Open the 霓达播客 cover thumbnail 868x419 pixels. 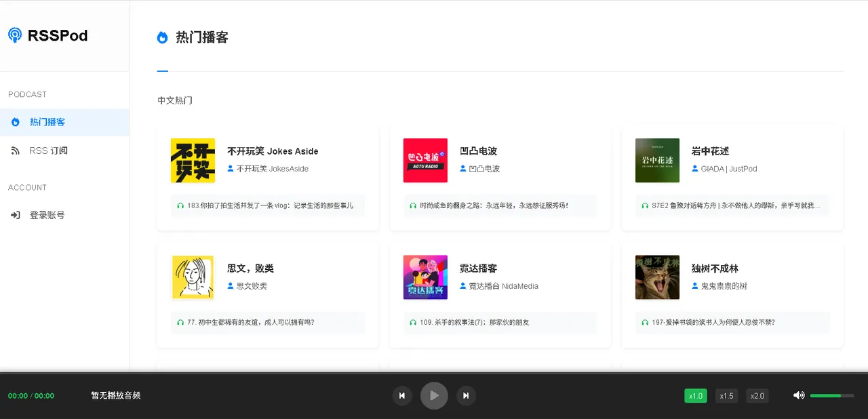click(x=425, y=277)
